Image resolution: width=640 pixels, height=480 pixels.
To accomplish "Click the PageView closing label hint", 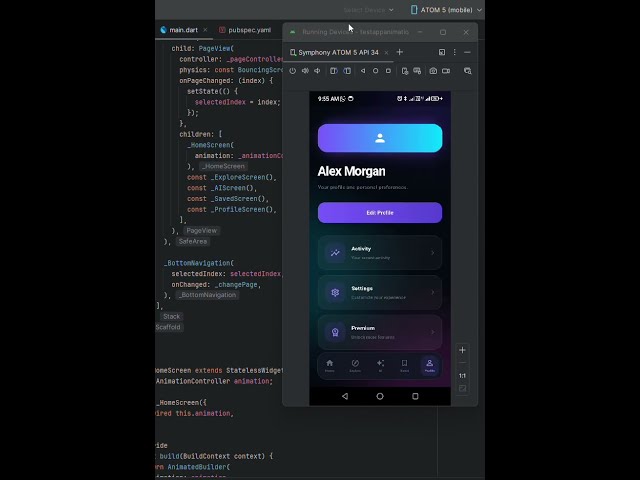I will point(202,231).
